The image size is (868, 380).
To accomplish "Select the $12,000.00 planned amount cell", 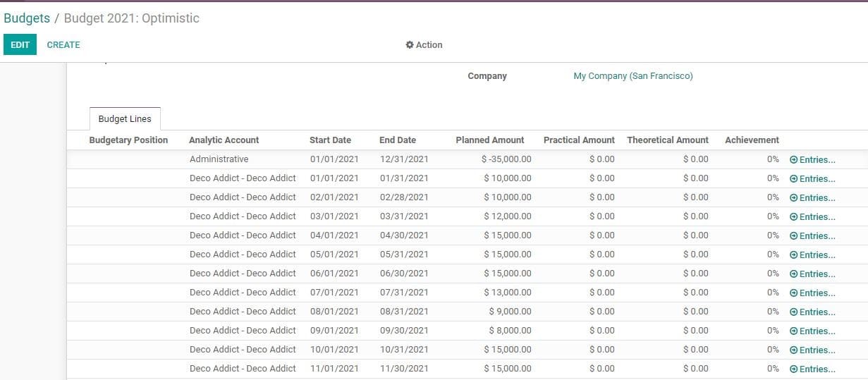I will tap(507, 216).
